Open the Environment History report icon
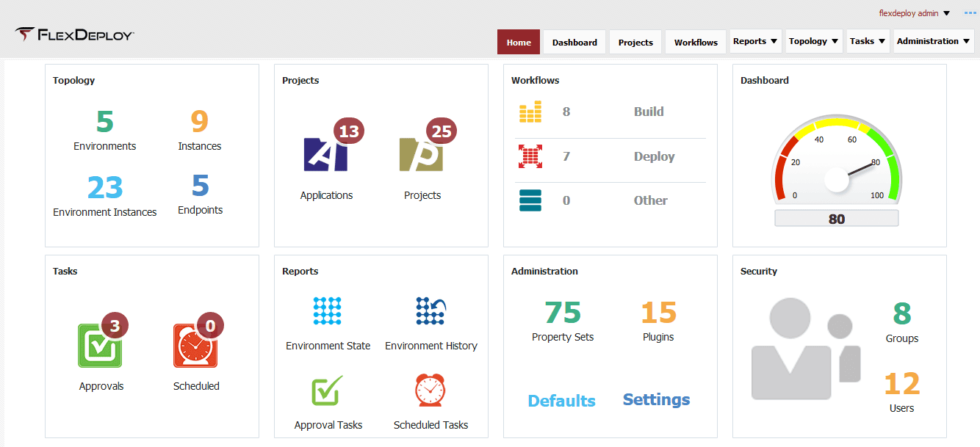This screenshot has height=447, width=980. [430, 311]
